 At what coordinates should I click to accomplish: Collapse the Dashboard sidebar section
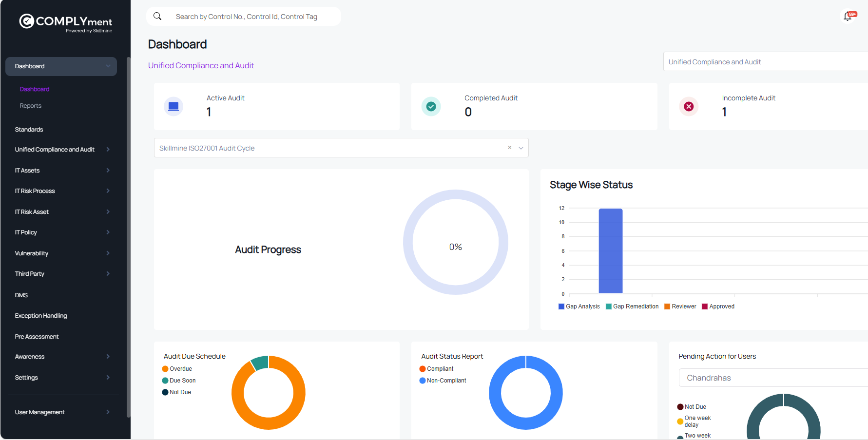coord(108,66)
